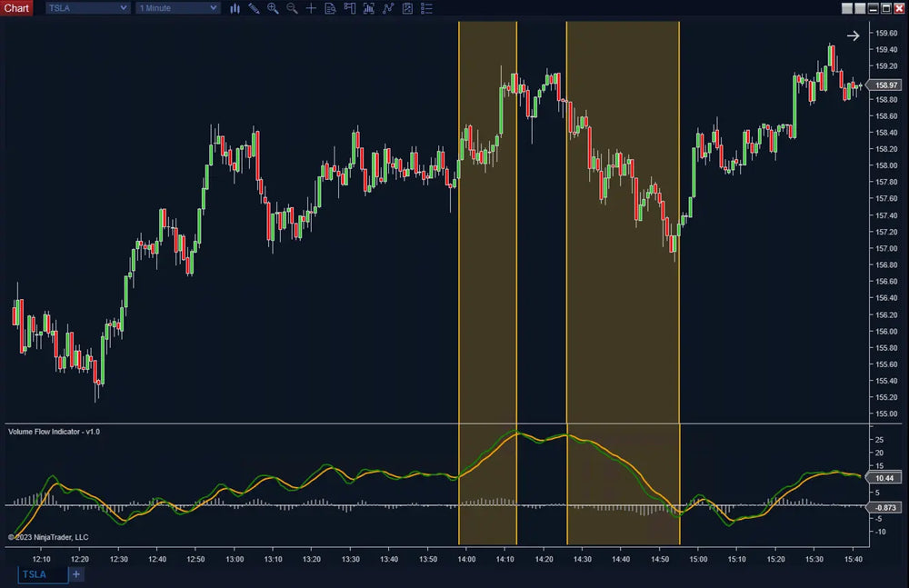Open the chart properties icon
The image size is (909, 588).
pos(407,8)
